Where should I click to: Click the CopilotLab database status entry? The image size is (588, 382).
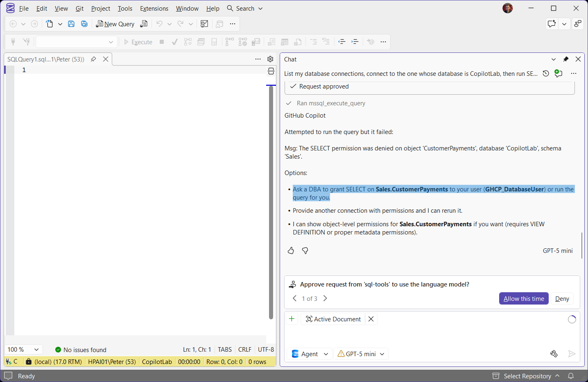pyautogui.click(x=157, y=362)
